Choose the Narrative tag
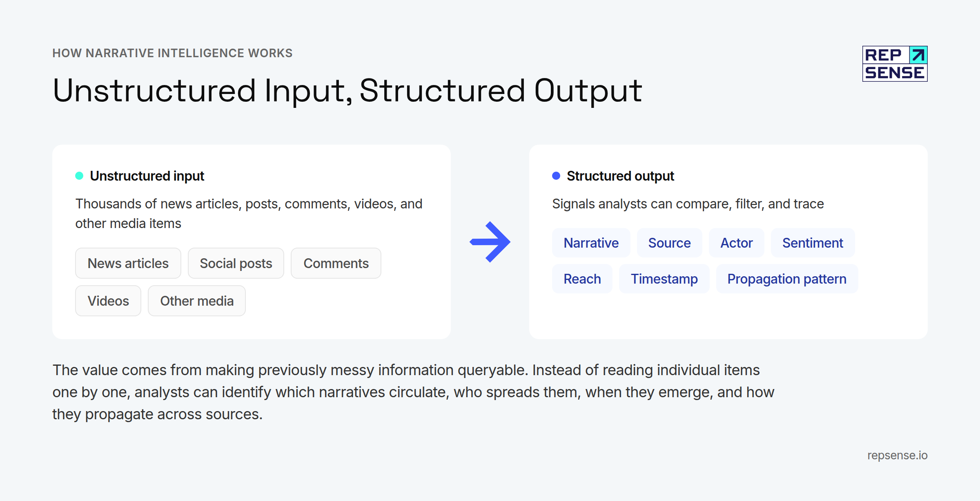This screenshot has width=980, height=501. point(591,243)
